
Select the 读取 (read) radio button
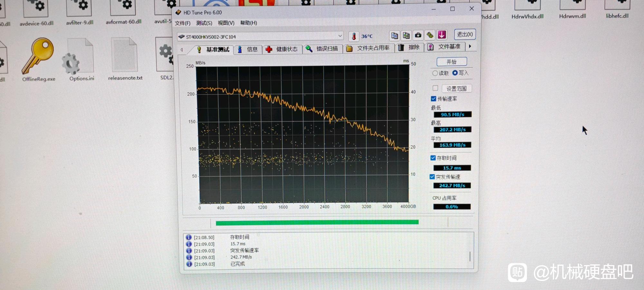pos(435,73)
